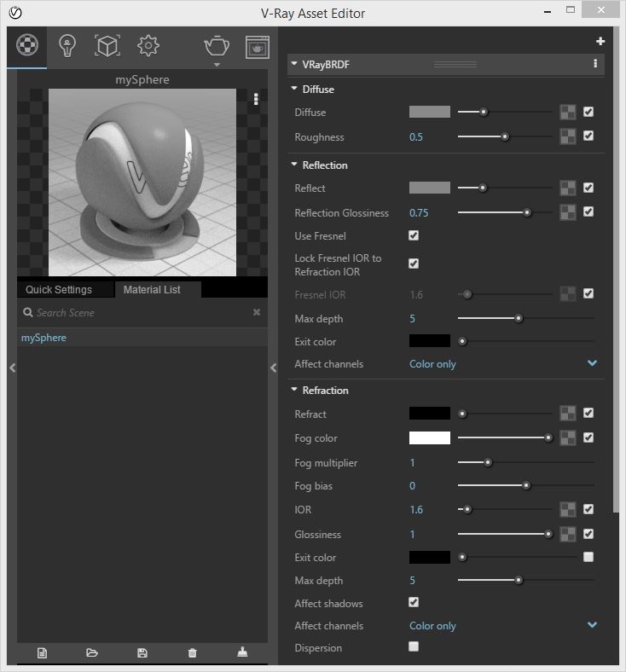Screen dimensions: 626x672
Task: Collapse the far left panel arrow
Action: click(13, 368)
